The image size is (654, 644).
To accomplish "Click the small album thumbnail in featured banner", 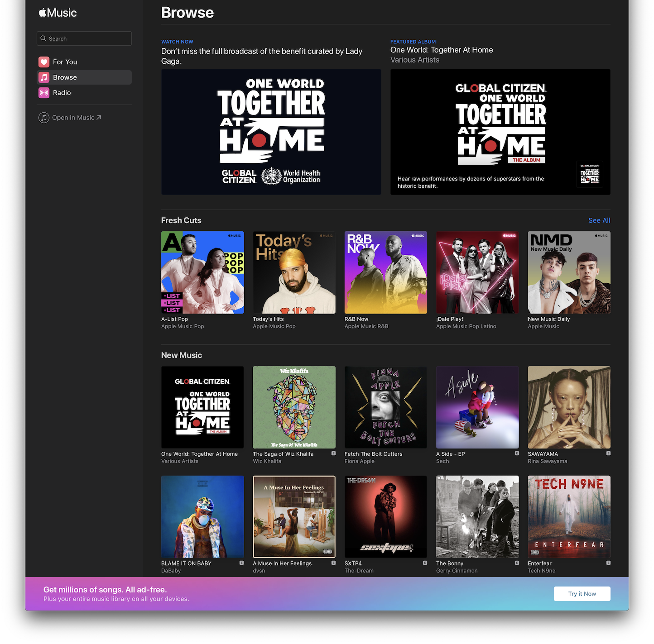I will coord(589,174).
